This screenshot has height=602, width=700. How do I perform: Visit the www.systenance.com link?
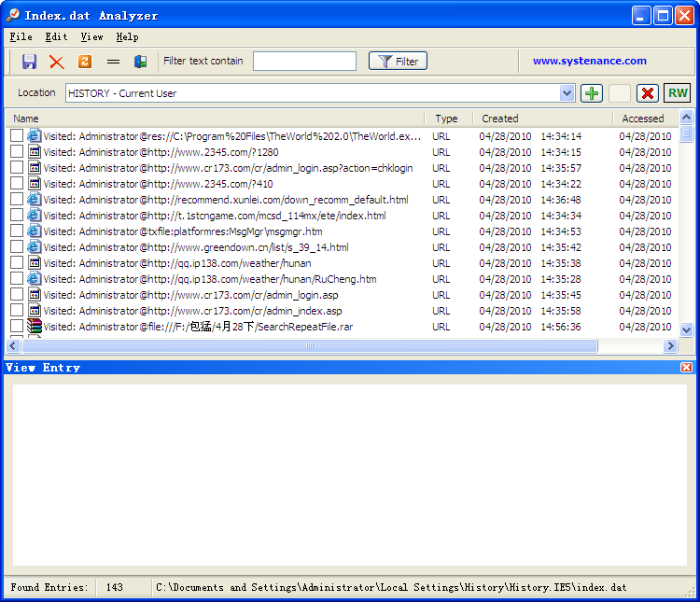click(x=589, y=62)
